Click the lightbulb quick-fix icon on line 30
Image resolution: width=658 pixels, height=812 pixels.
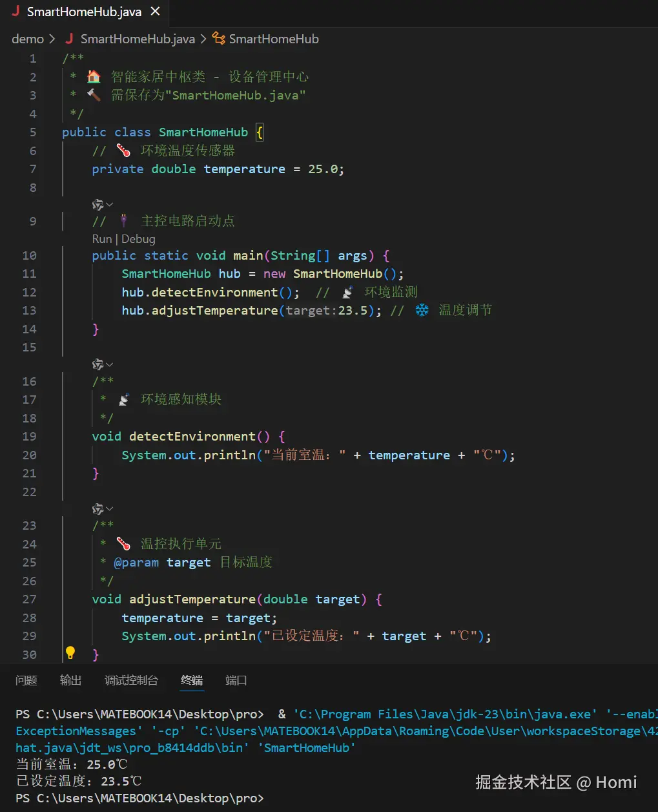pyautogui.click(x=70, y=653)
